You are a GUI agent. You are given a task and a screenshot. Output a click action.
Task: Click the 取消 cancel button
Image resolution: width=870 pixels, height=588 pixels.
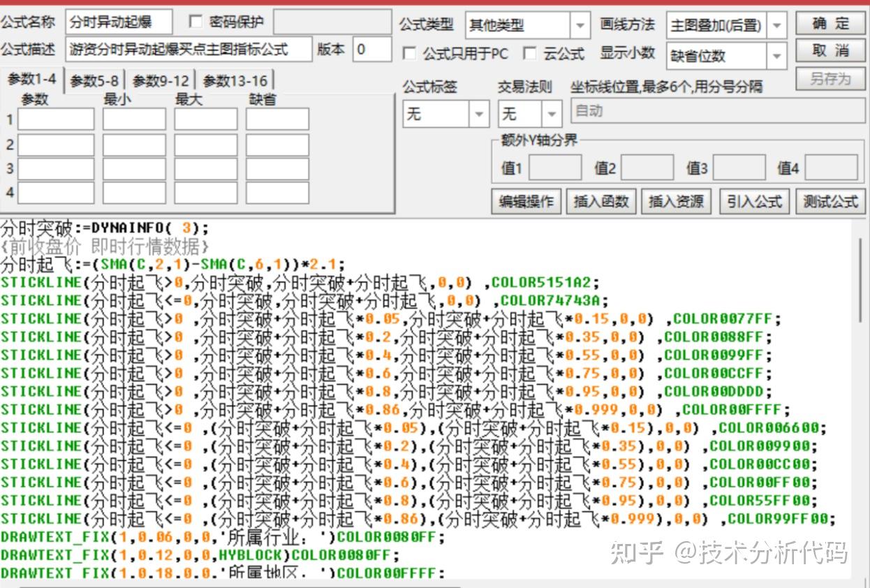click(x=830, y=51)
